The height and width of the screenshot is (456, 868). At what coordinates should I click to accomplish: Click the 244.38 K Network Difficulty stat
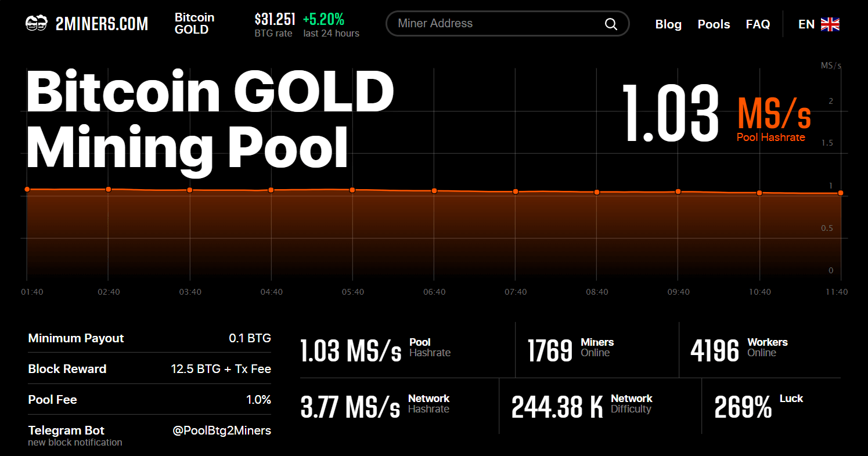(x=557, y=407)
